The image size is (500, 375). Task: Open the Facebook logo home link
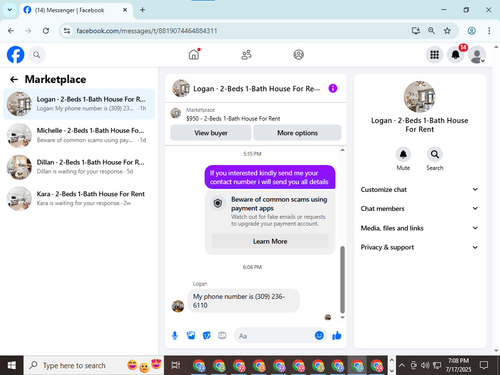click(x=15, y=55)
